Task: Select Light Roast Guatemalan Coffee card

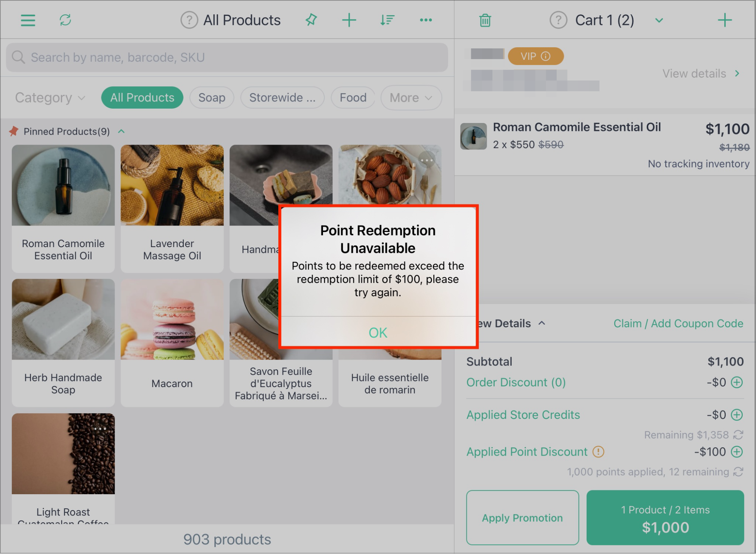Action: pyautogui.click(x=63, y=468)
